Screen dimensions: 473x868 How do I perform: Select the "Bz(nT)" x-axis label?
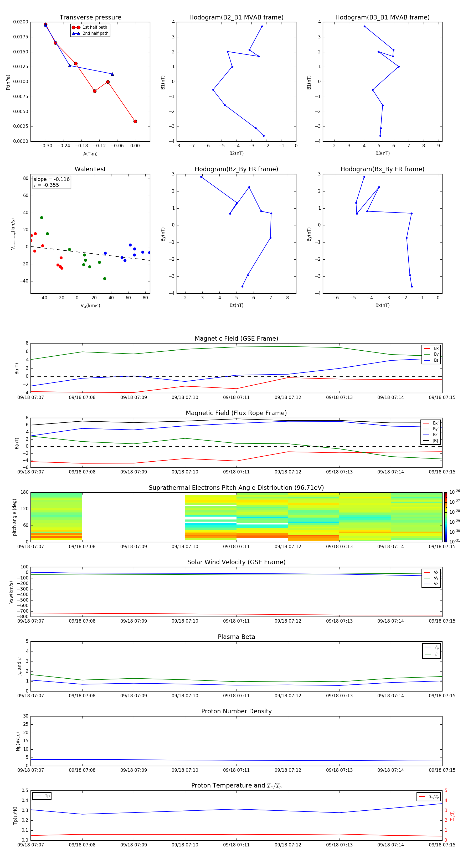(x=236, y=305)
